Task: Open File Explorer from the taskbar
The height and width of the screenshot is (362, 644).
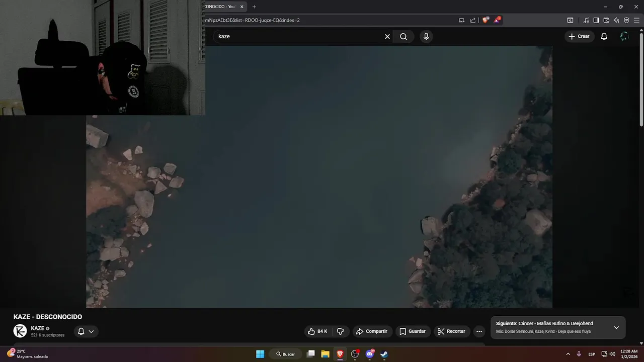Action: point(325,354)
